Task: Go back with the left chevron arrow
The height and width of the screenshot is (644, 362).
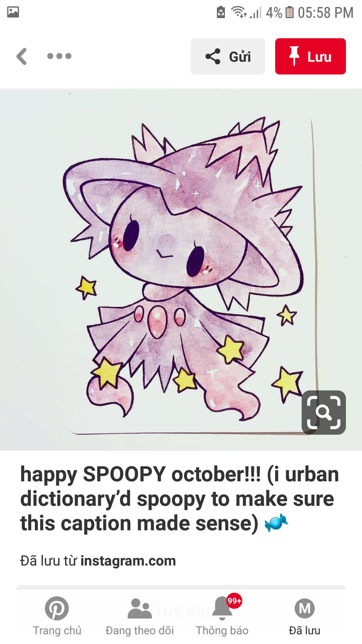Action: [x=21, y=56]
